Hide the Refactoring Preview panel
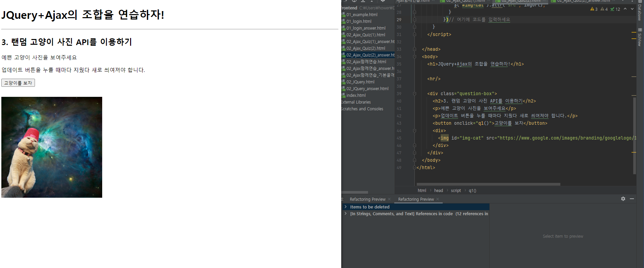 tap(632, 199)
